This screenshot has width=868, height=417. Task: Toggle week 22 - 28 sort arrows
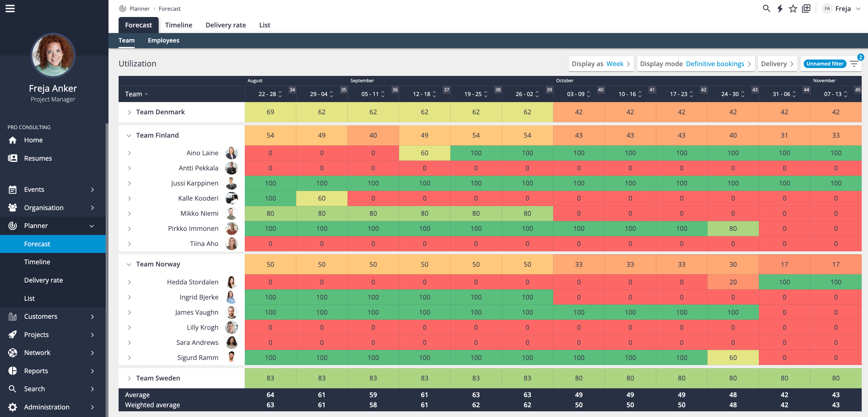(280, 94)
